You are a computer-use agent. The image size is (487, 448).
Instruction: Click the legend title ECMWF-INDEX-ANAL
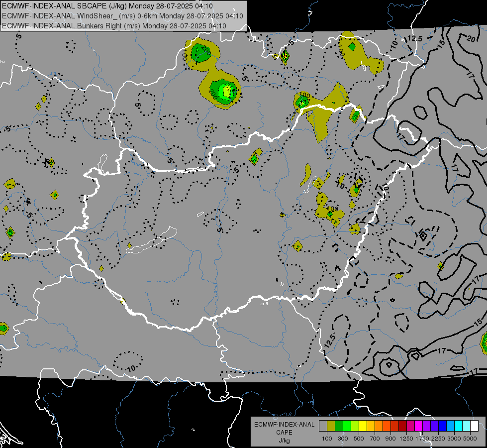click(x=284, y=425)
